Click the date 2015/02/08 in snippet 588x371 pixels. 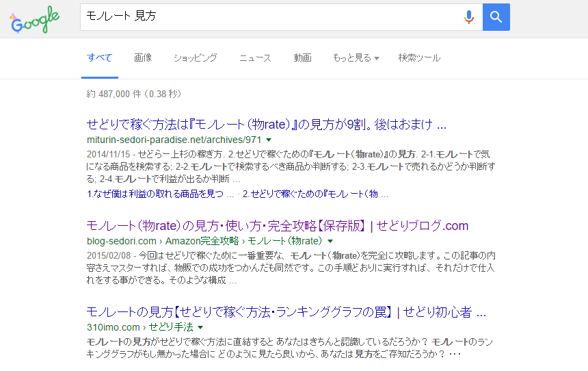109,256
